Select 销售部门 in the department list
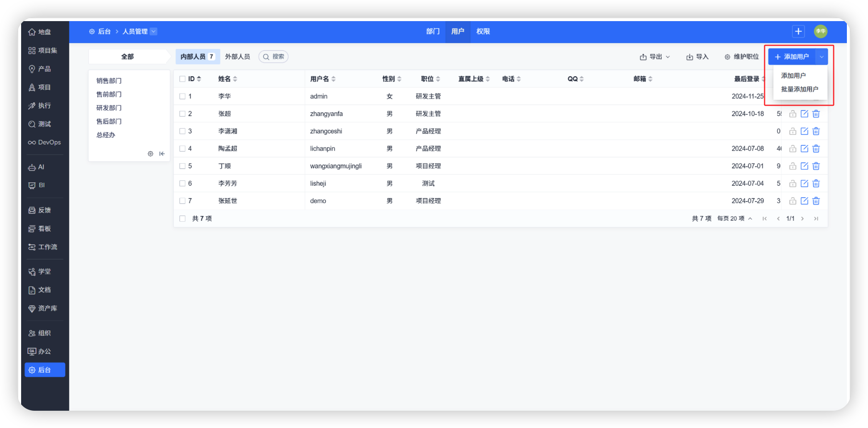This screenshot has width=868, height=428. point(109,81)
